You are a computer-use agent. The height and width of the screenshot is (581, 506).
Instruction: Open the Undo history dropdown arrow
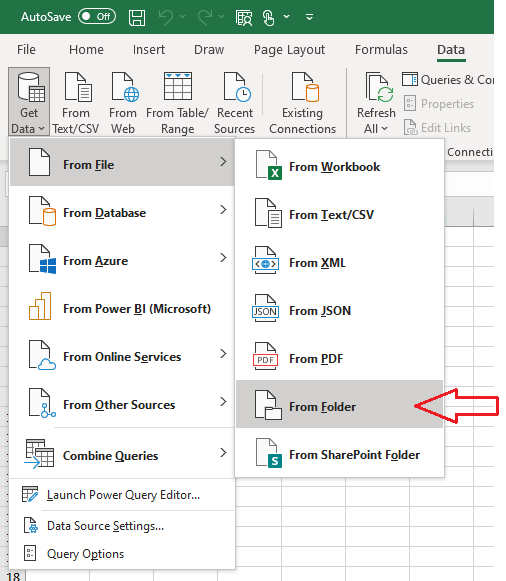[x=183, y=17]
